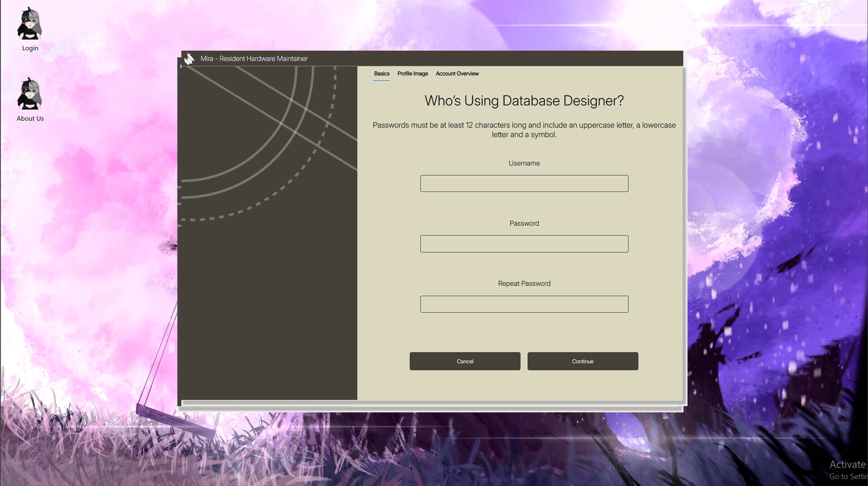Click the window title "Mira - Resident Hardware Maintainer"
868x486 pixels.
point(254,59)
